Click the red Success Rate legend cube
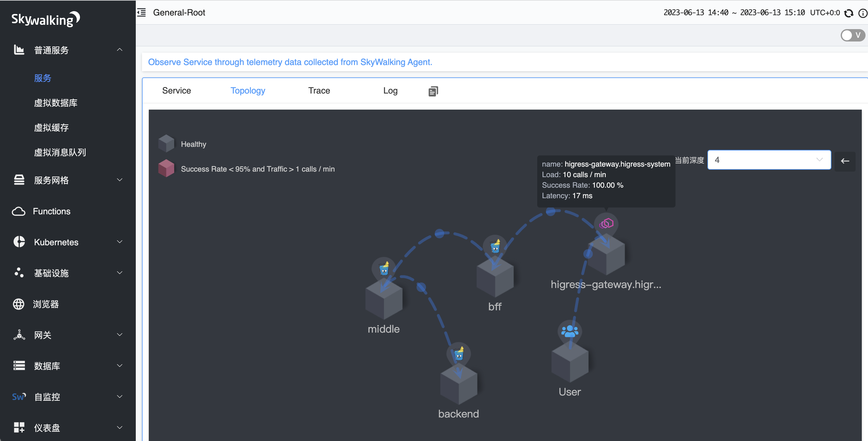Viewport: 868px width, 441px height. coord(166,168)
